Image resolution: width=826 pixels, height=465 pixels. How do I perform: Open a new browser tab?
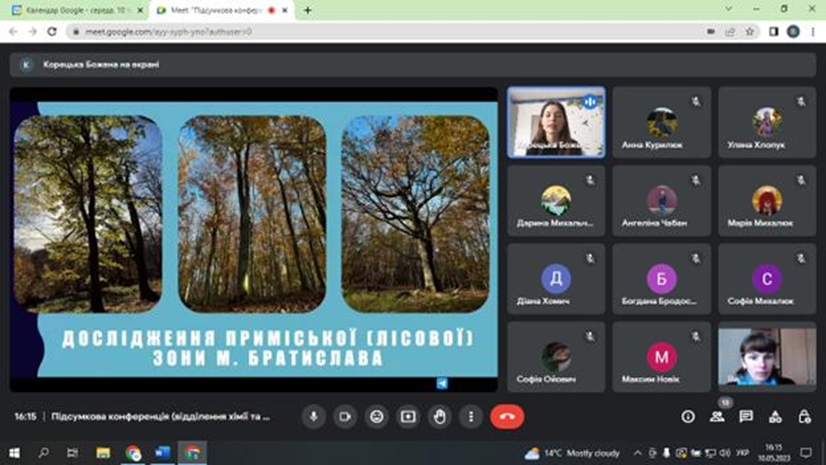click(x=307, y=10)
